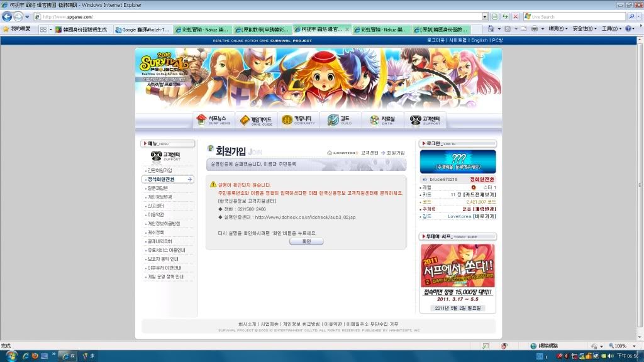Click the Home icon in the command bar
This screenshot has width=644, height=362.
click(491, 29)
